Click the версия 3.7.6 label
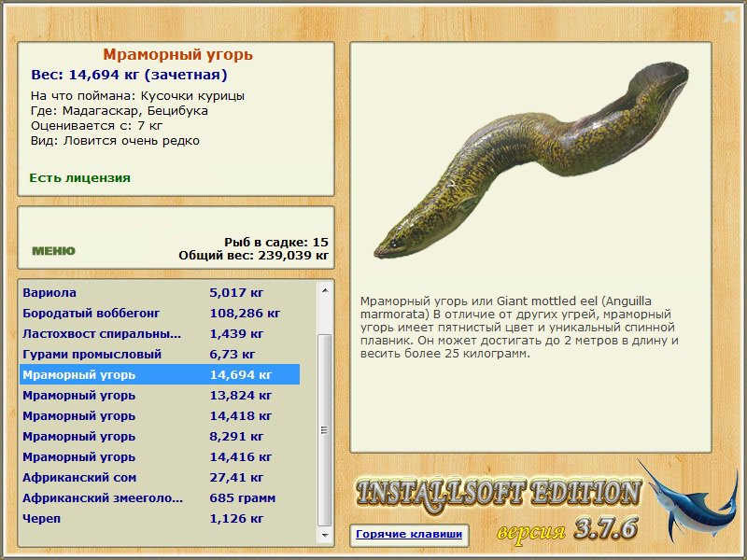 click(568, 529)
